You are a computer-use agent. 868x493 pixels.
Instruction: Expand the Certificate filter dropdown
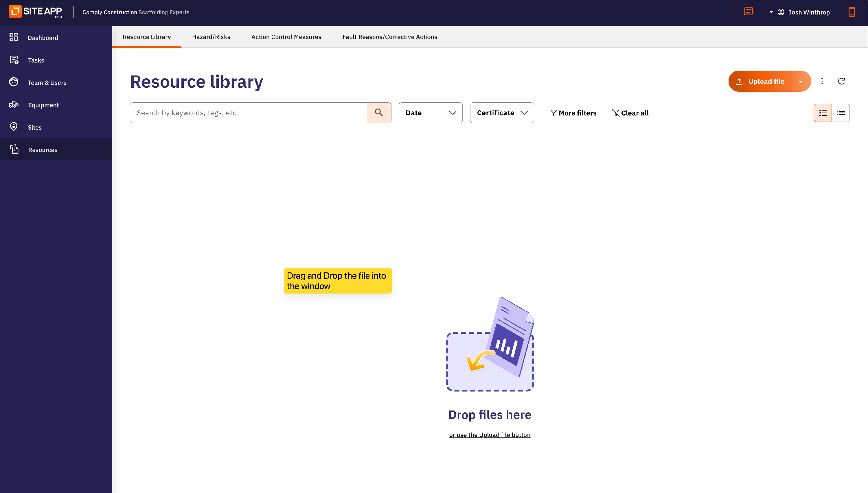pyautogui.click(x=501, y=113)
